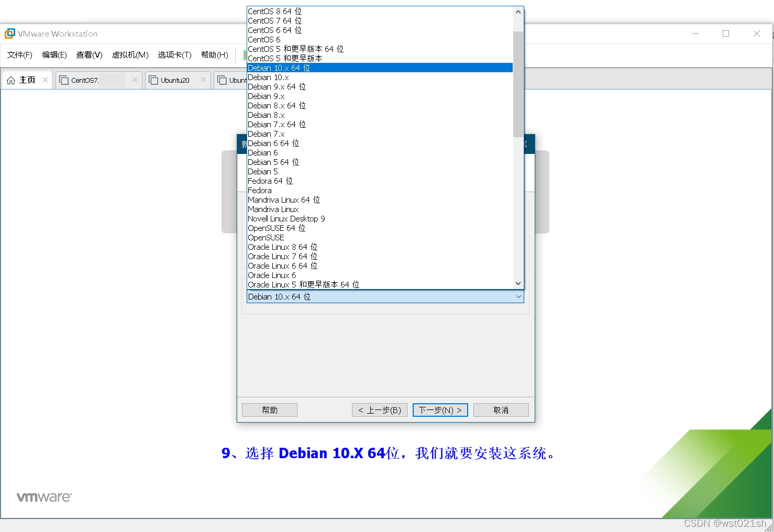Open the 选项卡(T) menu
774x532 pixels.
pyautogui.click(x=174, y=54)
